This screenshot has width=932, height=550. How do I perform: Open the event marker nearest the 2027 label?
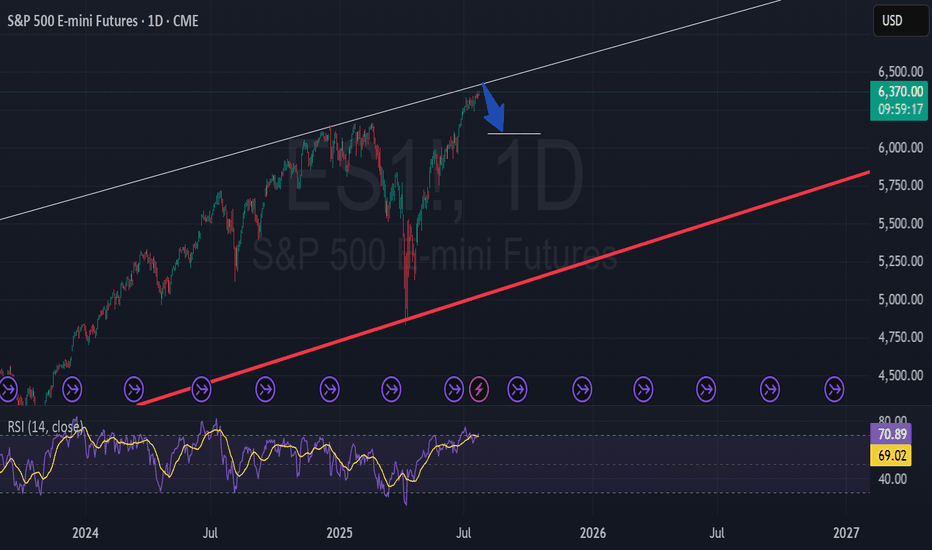(x=834, y=389)
